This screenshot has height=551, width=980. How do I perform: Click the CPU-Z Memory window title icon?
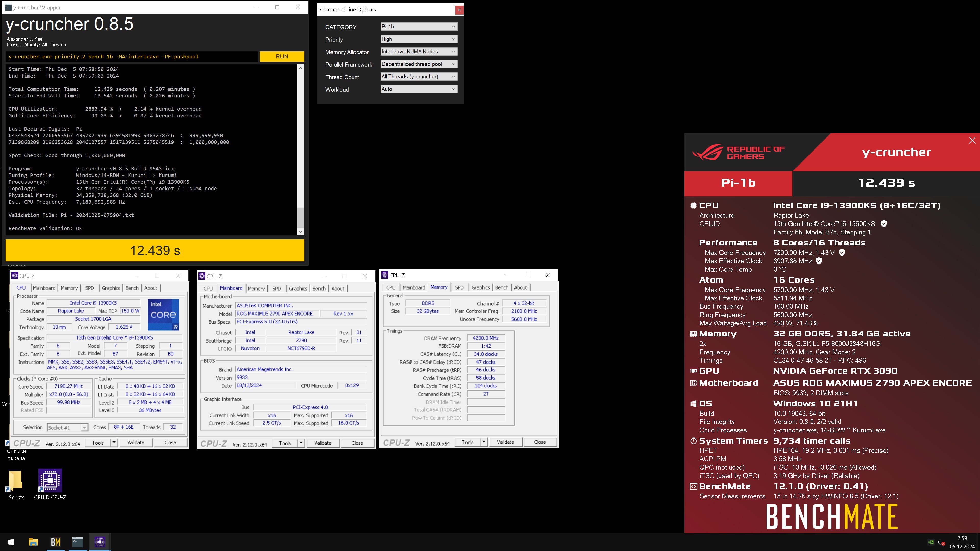tap(385, 275)
